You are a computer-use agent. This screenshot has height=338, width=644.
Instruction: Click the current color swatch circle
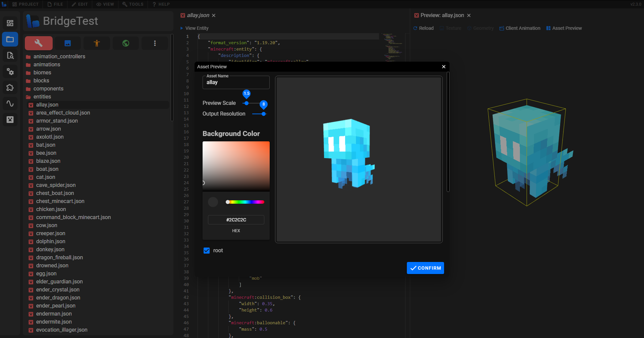tap(213, 202)
